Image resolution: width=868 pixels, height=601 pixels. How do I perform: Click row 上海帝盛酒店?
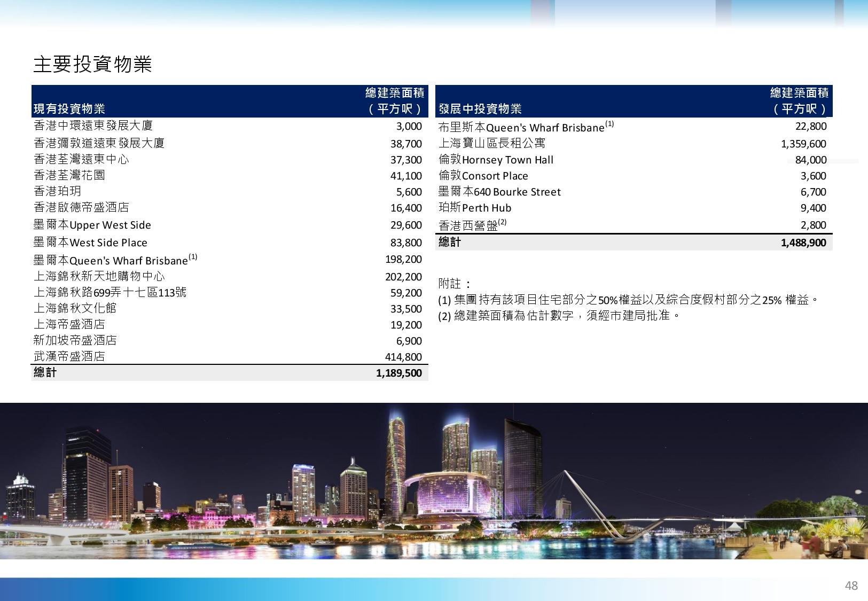tap(230, 324)
